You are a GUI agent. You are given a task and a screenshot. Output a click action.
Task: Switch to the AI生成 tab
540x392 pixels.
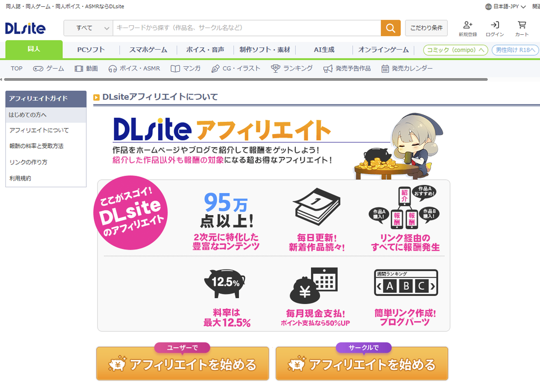[324, 50]
